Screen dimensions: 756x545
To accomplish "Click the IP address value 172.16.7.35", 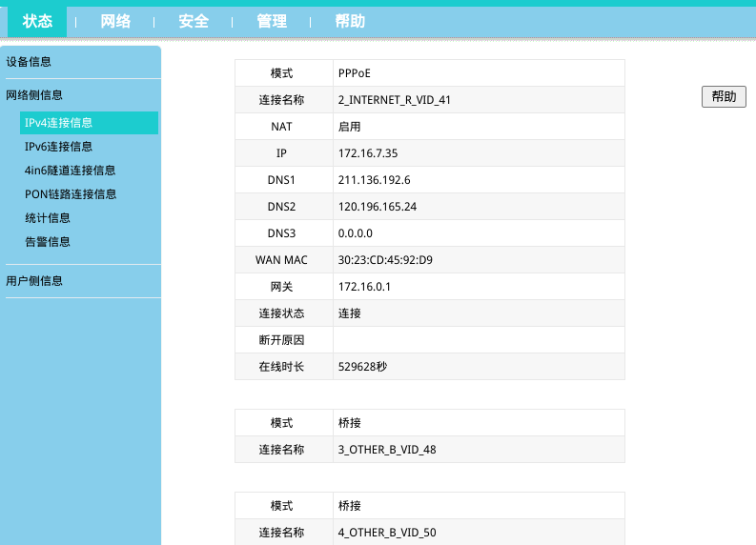I will [367, 153].
